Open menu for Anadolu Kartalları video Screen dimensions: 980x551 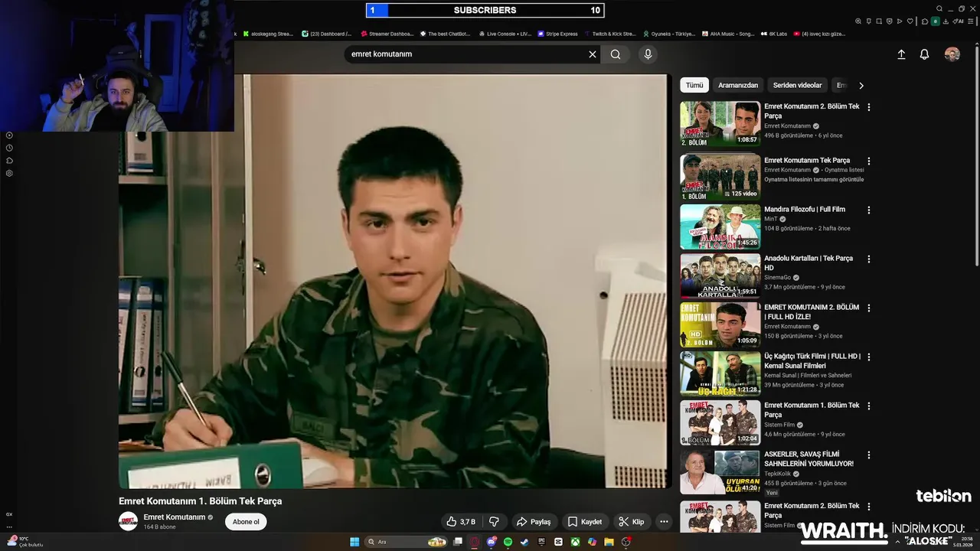(x=868, y=259)
